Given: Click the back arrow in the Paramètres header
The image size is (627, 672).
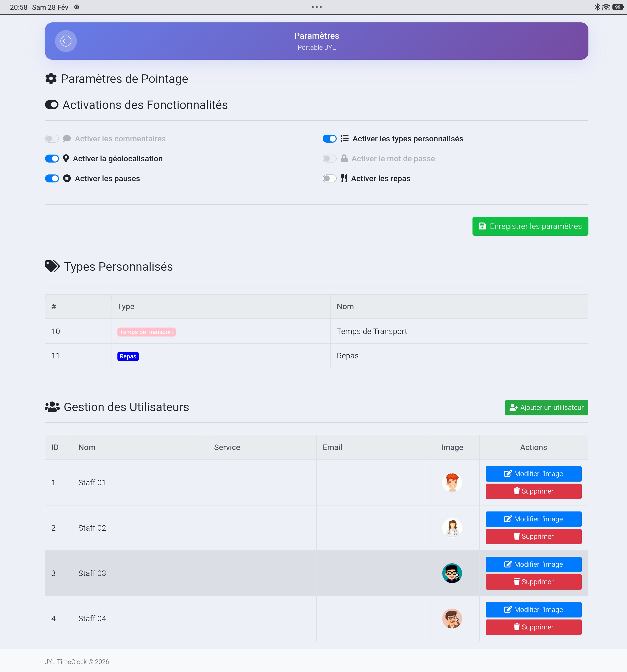Looking at the screenshot, I should tap(66, 41).
